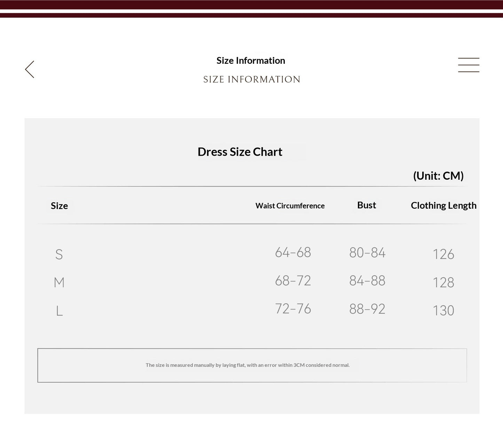The width and height of the screenshot is (503, 448).
Task: Click bust value 84-88
Action: pyautogui.click(x=367, y=280)
